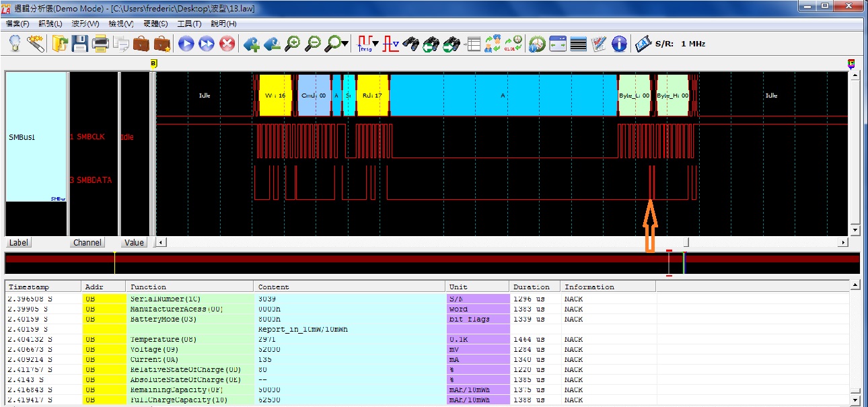The width and height of the screenshot is (868, 407).
Task: Click the threshold voltage waveform icon
Action: [391, 44]
